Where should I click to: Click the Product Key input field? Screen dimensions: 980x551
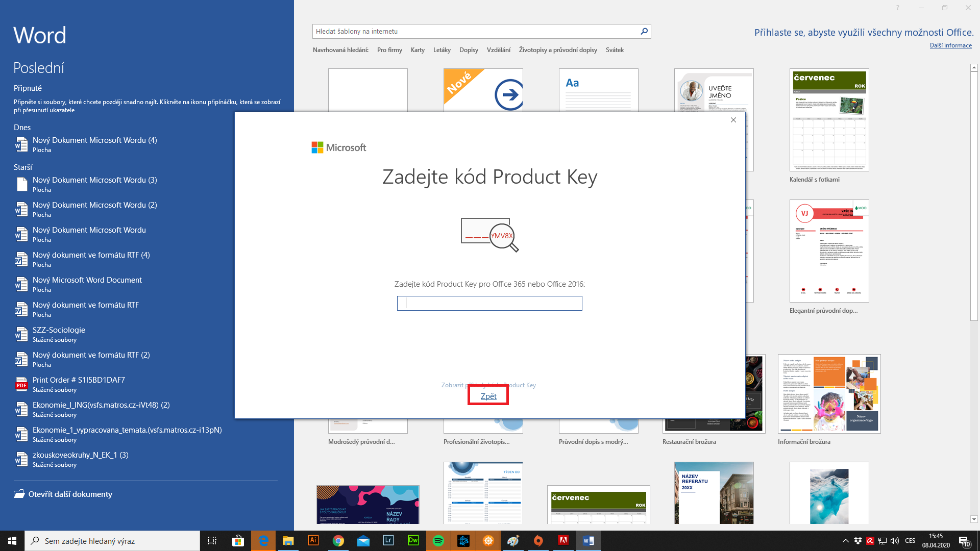(x=489, y=304)
